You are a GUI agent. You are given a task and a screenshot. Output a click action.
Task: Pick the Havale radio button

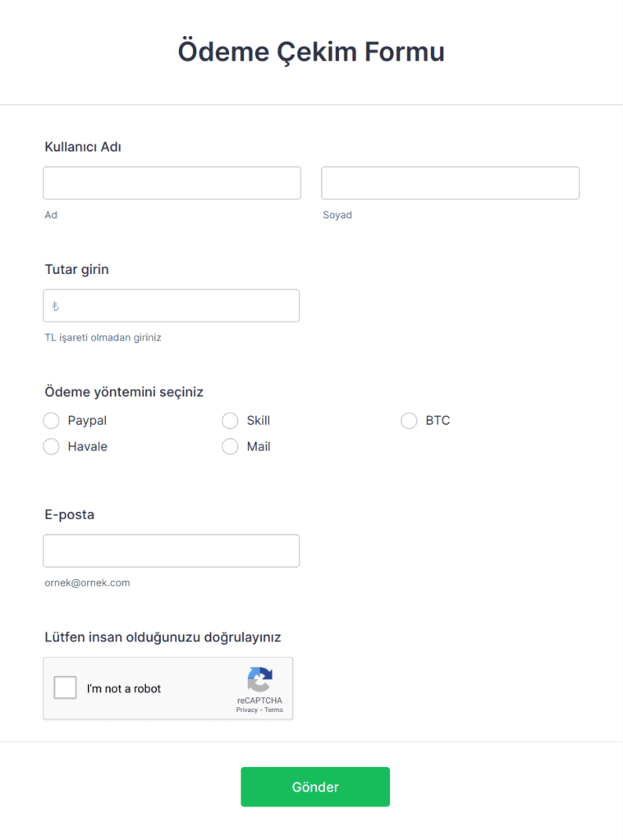coord(52,447)
